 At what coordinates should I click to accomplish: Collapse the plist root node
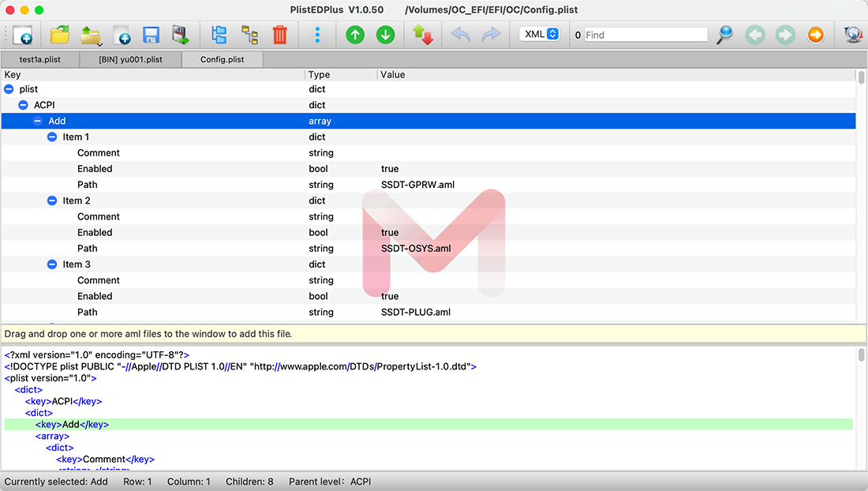point(9,89)
